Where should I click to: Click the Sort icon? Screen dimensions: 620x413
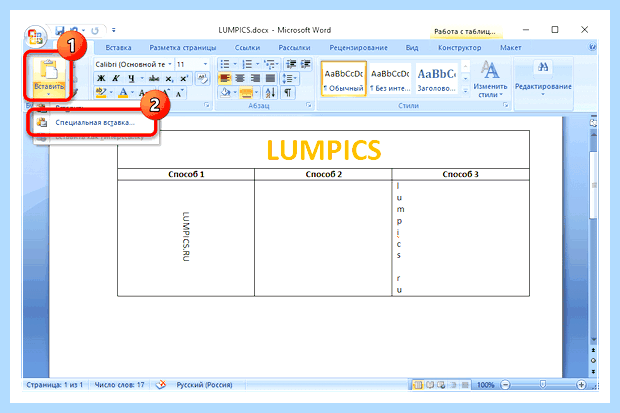tap(270, 93)
